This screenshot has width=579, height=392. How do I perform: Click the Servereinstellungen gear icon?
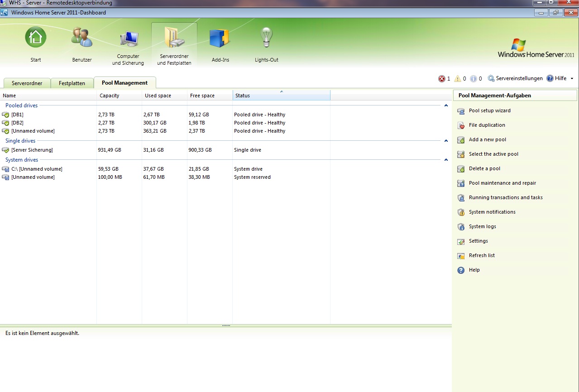point(491,78)
